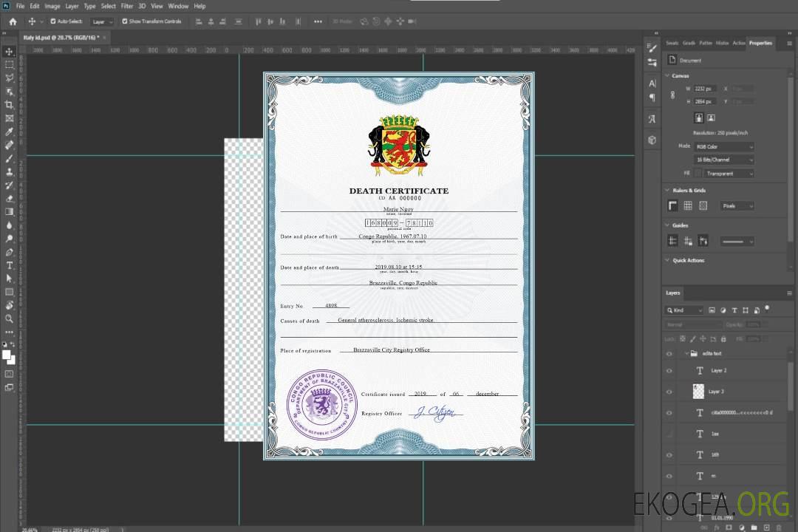Open the Kind layer filter dropdown
This screenshot has width=798, height=532.
684,310
